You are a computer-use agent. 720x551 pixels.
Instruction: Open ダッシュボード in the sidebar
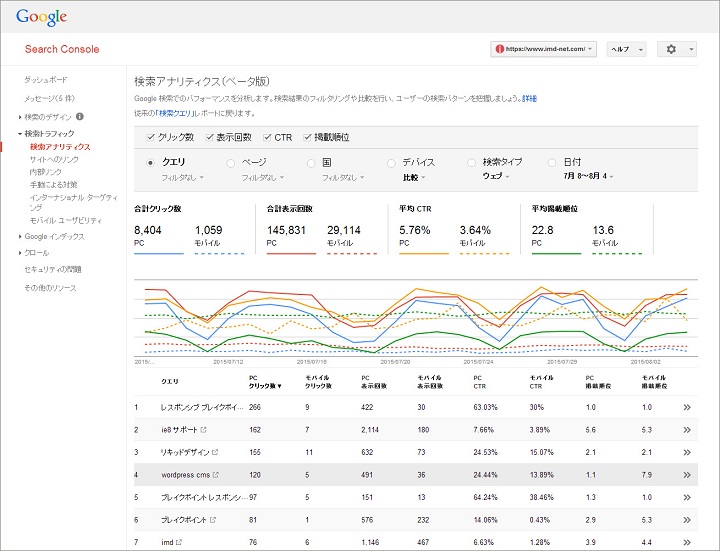[45, 80]
